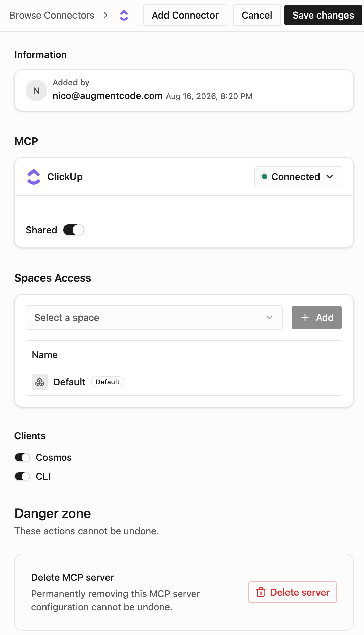The height and width of the screenshot is (635, 364).
Task: Cancel editing the connector
Action: [257, 15]
